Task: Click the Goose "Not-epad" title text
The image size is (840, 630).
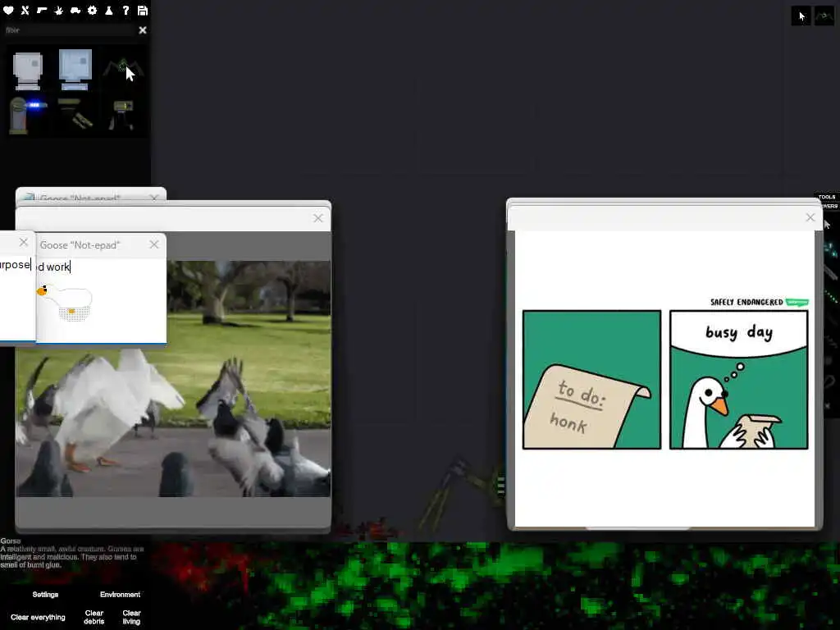Action: coord(80,244)
